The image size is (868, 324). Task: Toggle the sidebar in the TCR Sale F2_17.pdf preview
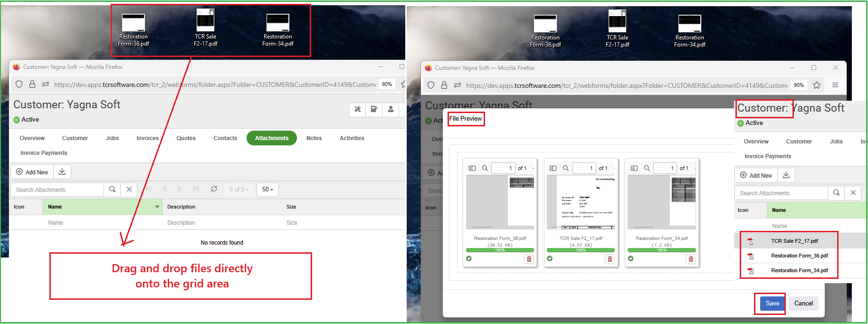pyautogui.click(x=553, y=168)
